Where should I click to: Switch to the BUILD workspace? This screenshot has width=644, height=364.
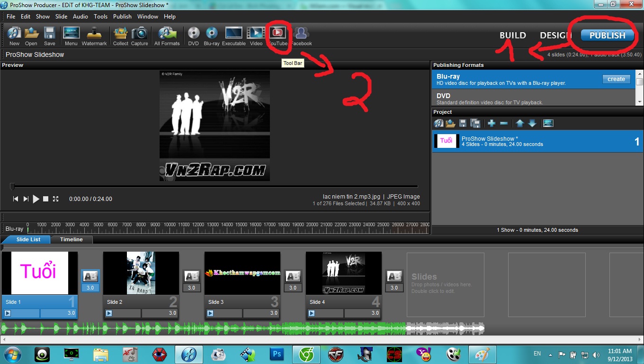pyautogui.click(x=512, y=35)
